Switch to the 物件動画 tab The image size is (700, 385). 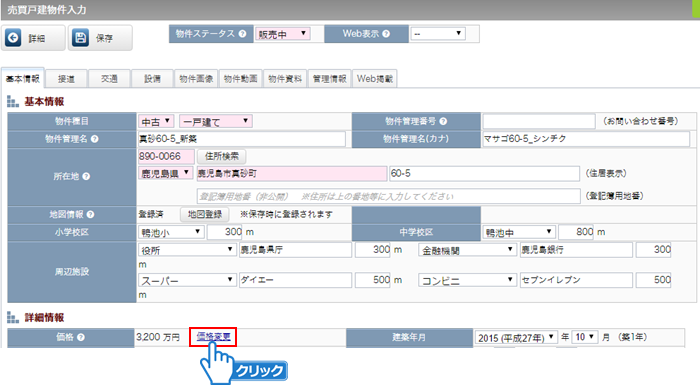coord(241,79)
